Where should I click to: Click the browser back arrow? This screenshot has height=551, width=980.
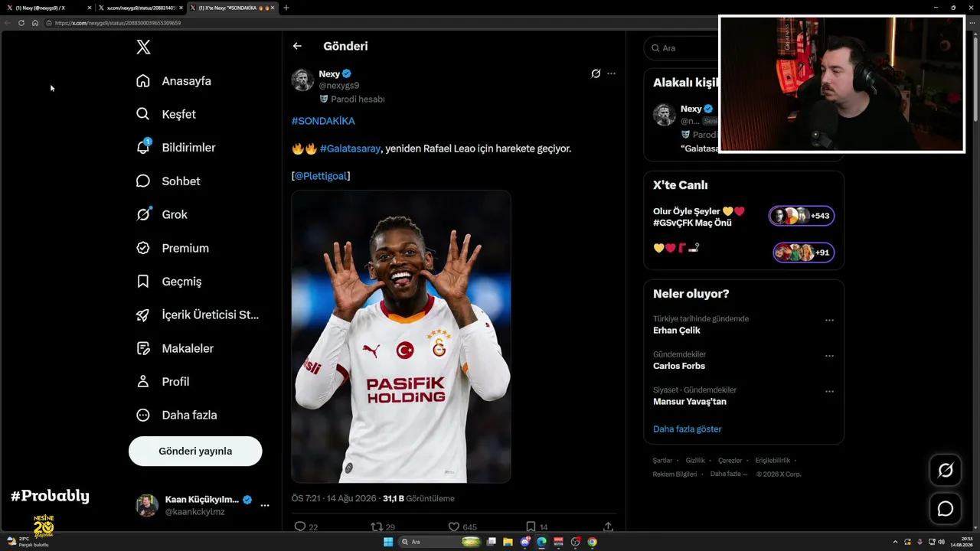click(x=8, y=23)
